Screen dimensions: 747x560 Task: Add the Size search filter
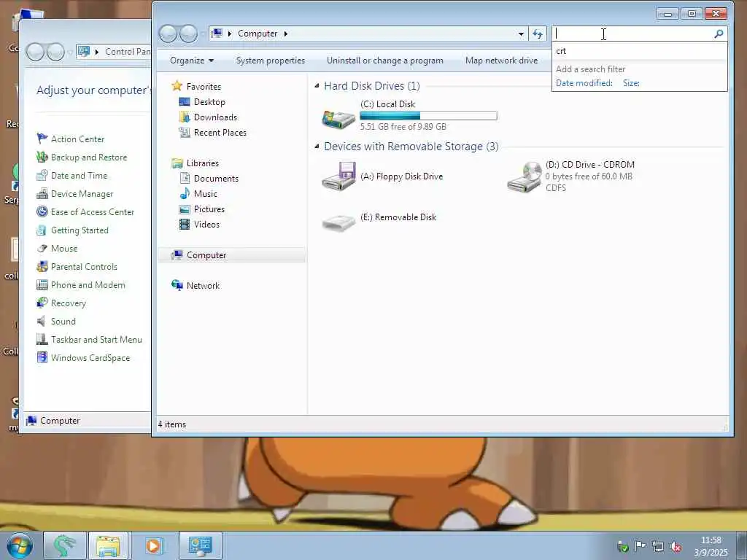(x=631, y=83)
